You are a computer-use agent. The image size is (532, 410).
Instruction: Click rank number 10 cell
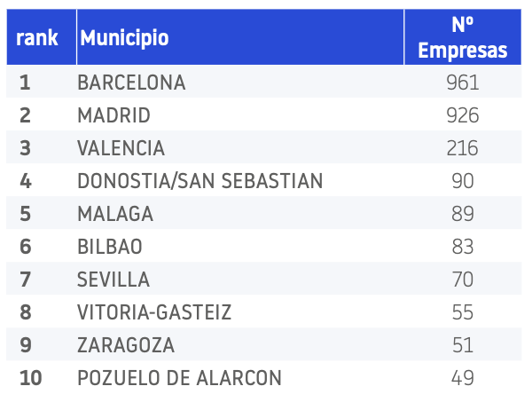click(x=30, y=378)
